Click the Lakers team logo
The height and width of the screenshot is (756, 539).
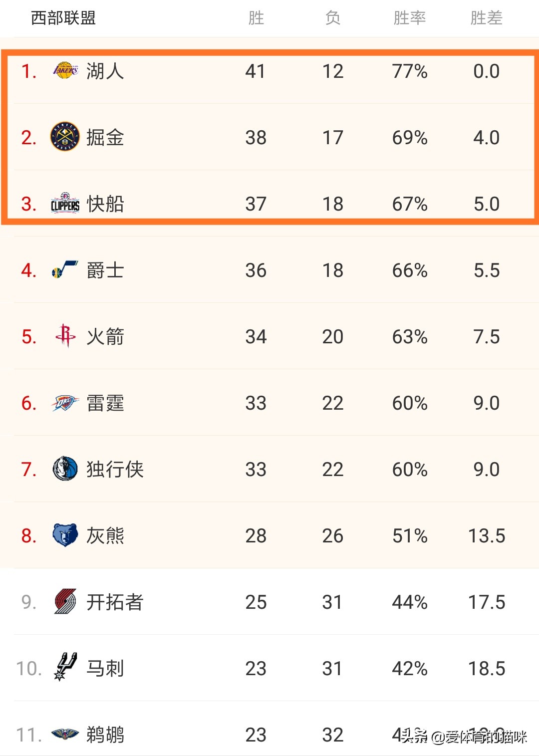(65, 71)
